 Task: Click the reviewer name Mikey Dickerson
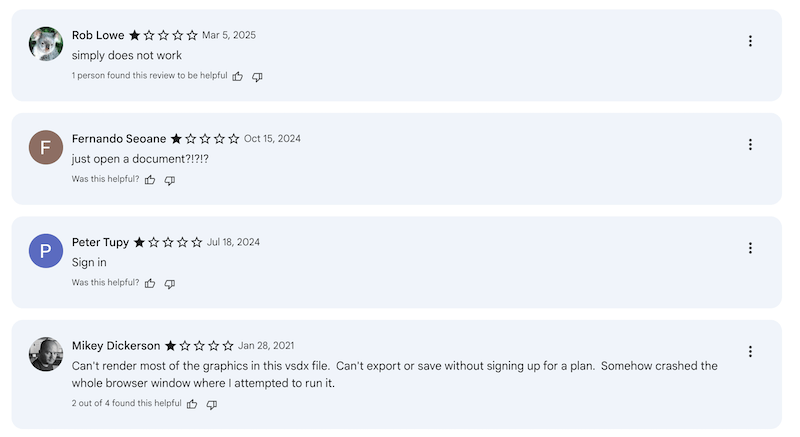click(116, 345)
